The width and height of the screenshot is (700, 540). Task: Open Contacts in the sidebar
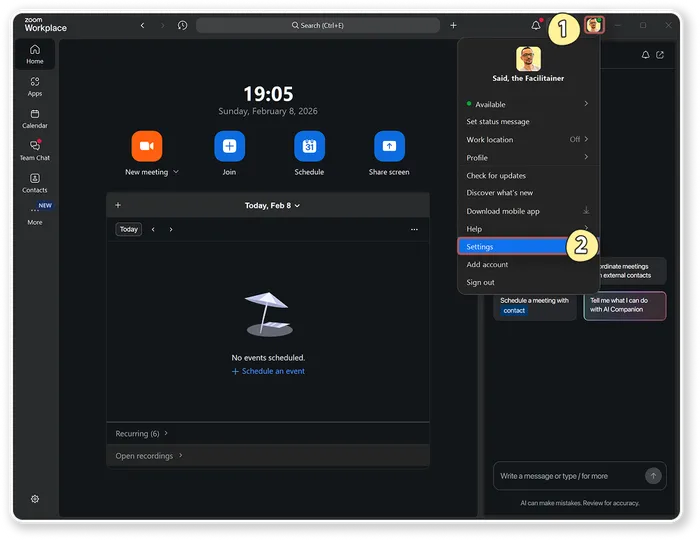(35, 183)
